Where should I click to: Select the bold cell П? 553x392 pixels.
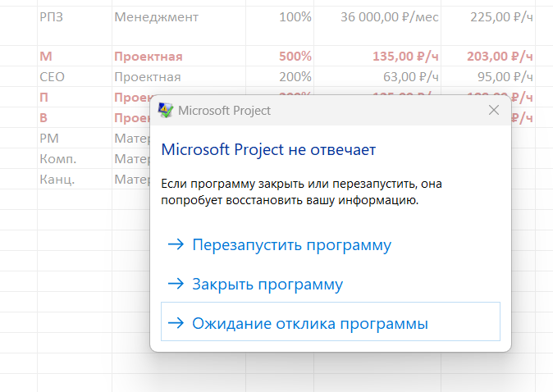coord(75,97)
